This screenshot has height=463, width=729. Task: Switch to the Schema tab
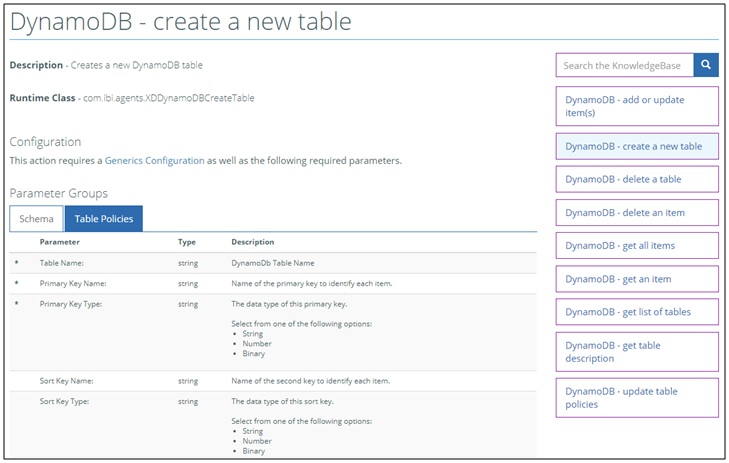click(36, 218)
